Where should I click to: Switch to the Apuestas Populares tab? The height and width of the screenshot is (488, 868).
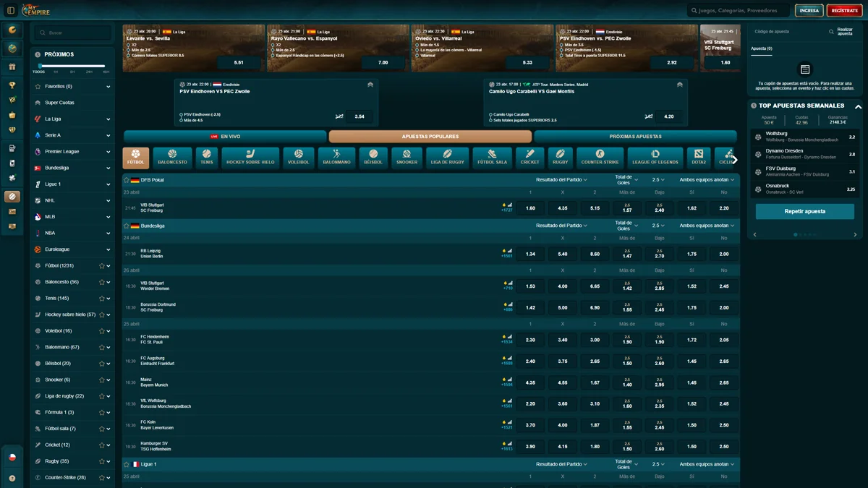[x=430, y=136]
